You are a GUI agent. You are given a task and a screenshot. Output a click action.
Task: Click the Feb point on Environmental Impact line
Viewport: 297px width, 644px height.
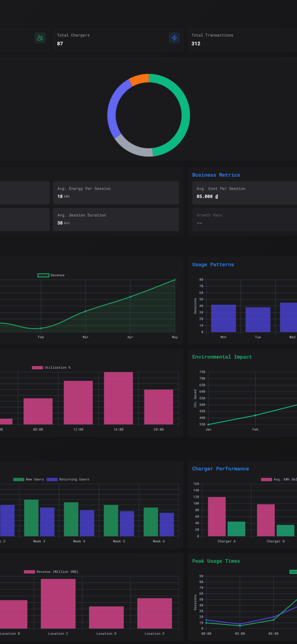click(255, 415)
